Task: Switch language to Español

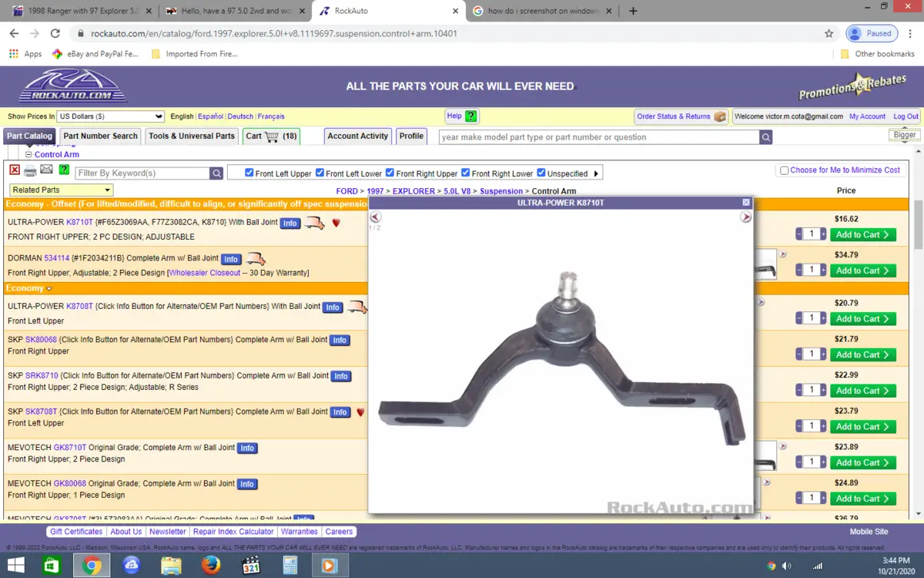Action: click(210, 116)
